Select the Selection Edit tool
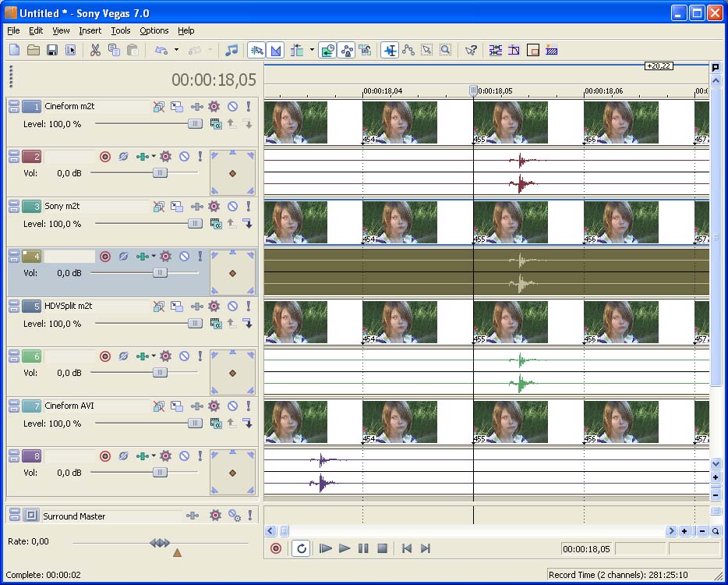The image size is (728, 585). [426, 50]
